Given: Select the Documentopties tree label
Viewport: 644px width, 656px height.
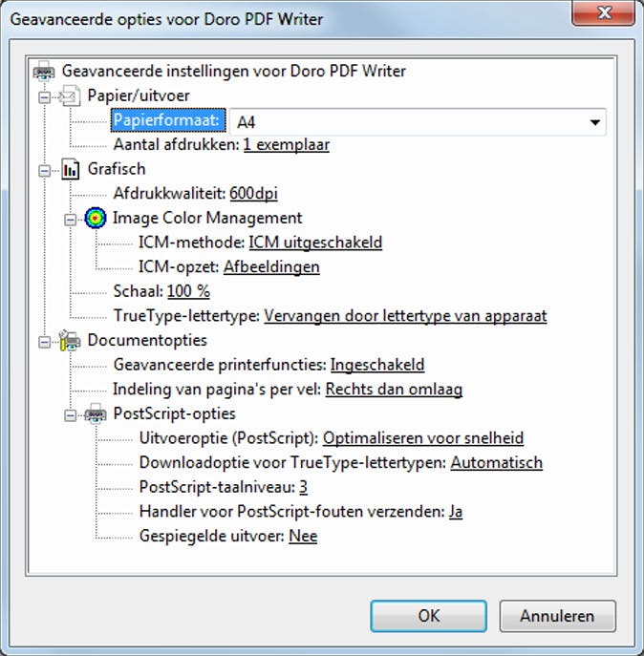Looking at the screenshot, I should [x=147, y=340].
